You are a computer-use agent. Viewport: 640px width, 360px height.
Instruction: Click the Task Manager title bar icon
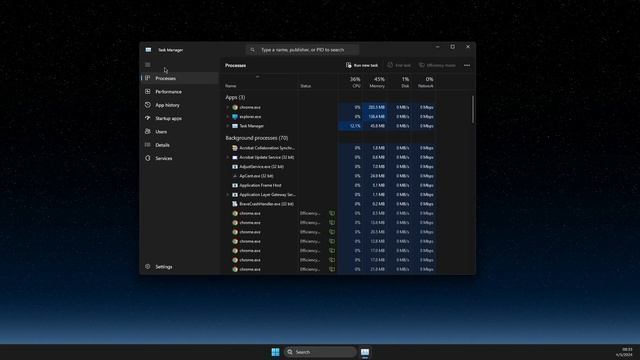pyautogui.click(x=148, y=50)
